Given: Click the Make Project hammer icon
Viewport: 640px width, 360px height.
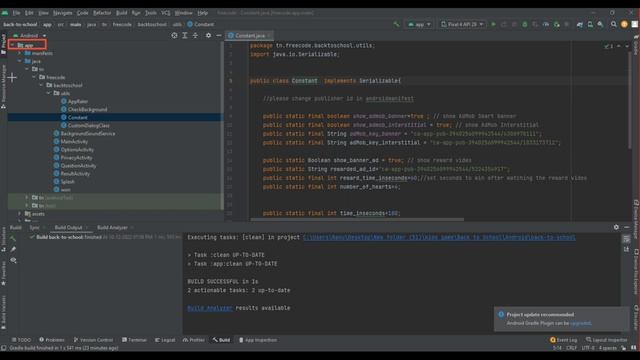Looking at the screenshot, I should coord(396,24).
